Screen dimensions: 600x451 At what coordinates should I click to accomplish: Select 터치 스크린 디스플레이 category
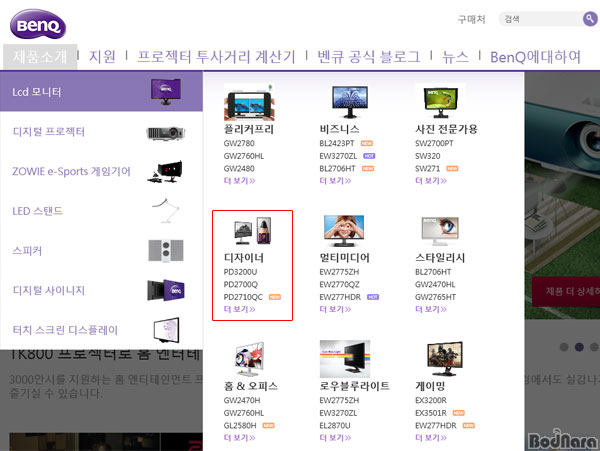click(x=65, y=330)
